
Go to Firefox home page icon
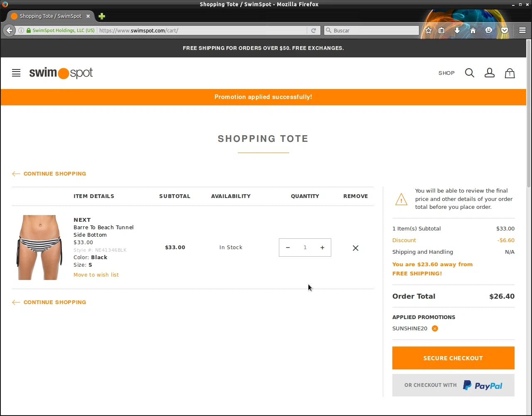pyautogui.click(x=473, y=30)
